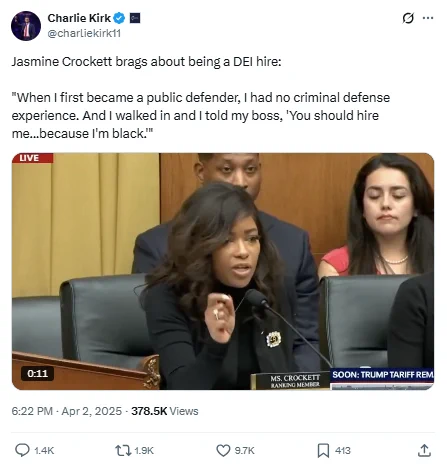Click the 1.9K reposts count
Viewport: 447px width, 466px height.
[144, 451]
